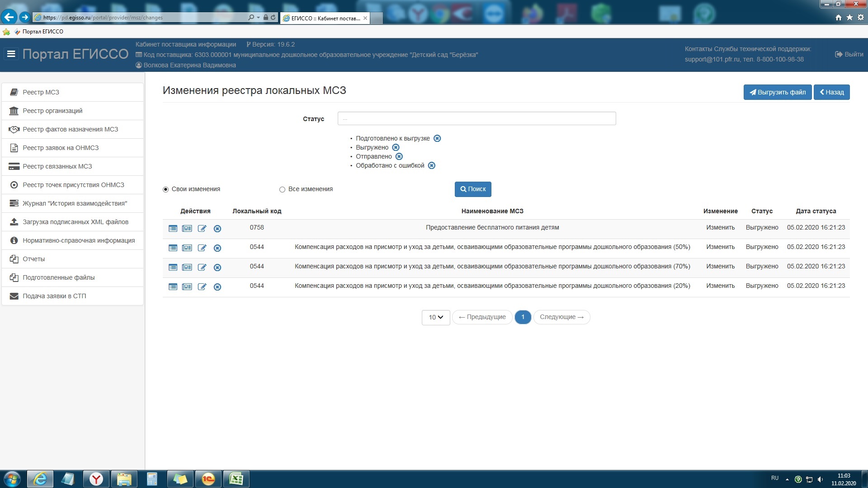Select the Свои изменения radio button
This screenshot has width=868, height=488.
pos(165,189)
